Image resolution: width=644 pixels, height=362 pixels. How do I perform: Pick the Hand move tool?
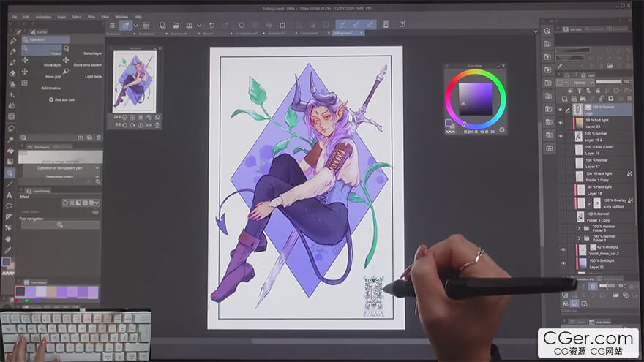10,238
